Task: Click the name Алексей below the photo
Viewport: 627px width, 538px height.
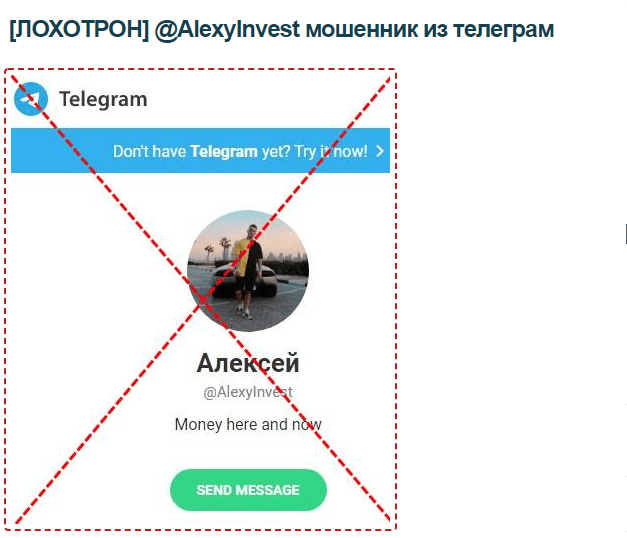Action: 248,363
